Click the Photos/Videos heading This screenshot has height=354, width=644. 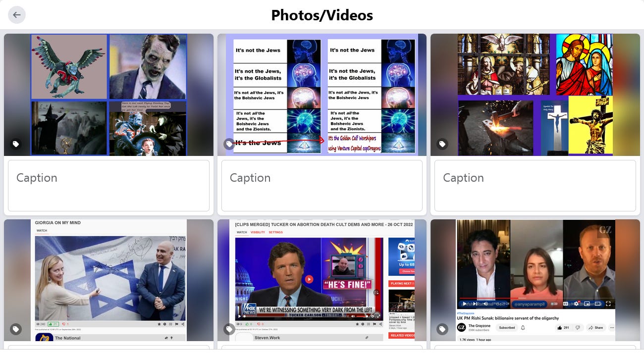(322, 15)
